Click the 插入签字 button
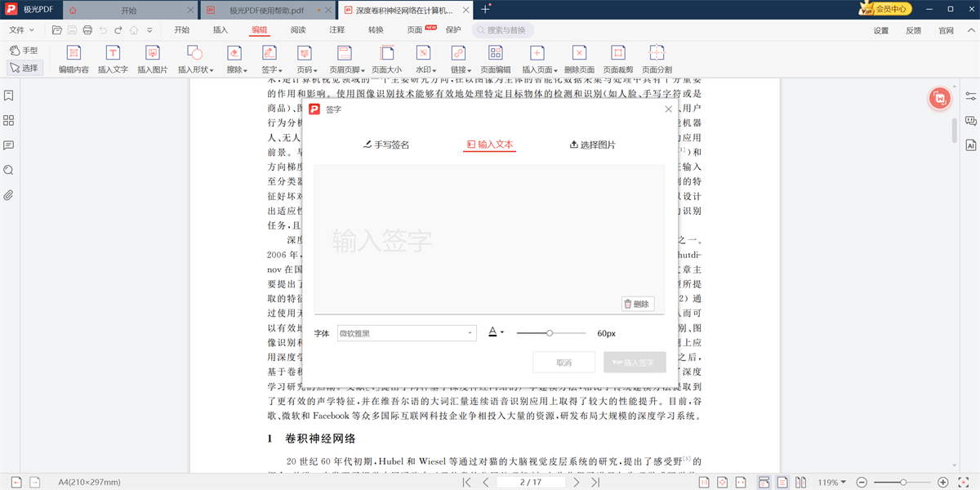The image size is (980, 490). coord(635,362)
